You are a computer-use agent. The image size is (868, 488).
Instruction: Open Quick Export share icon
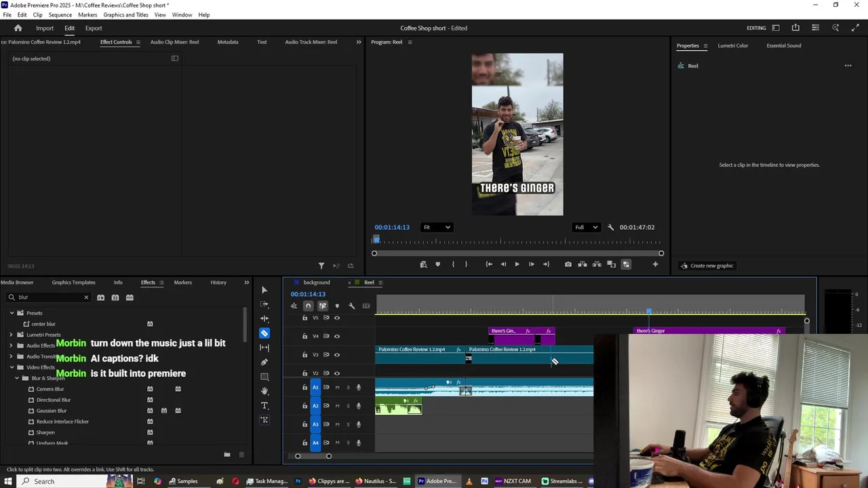795,28
